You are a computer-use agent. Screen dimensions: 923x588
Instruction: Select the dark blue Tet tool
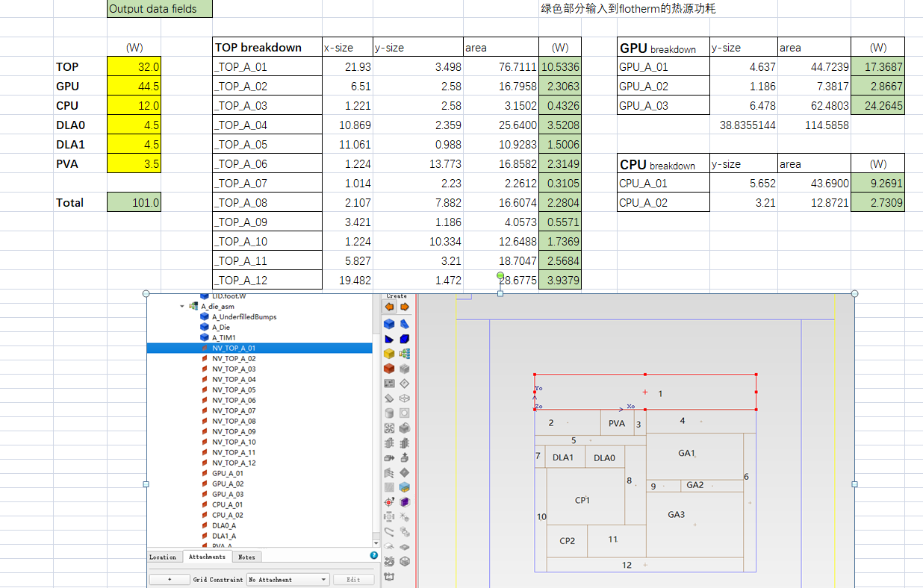389,340
